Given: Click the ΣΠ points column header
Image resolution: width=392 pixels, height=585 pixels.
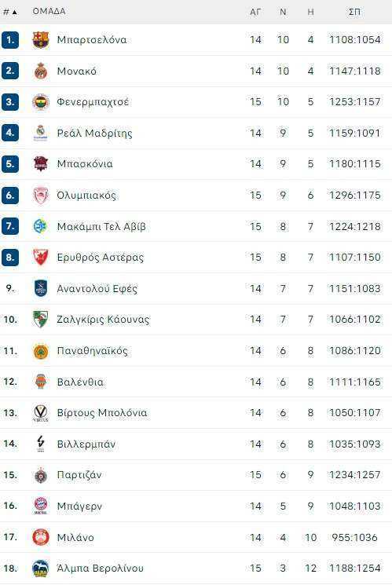Looking at the screenshot, I should click(x=354, y=12).
